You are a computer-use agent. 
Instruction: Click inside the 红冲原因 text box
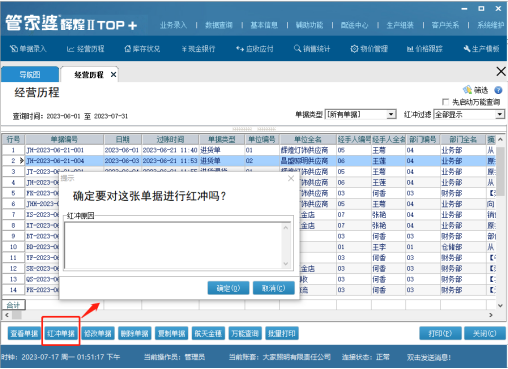[174, 245]
